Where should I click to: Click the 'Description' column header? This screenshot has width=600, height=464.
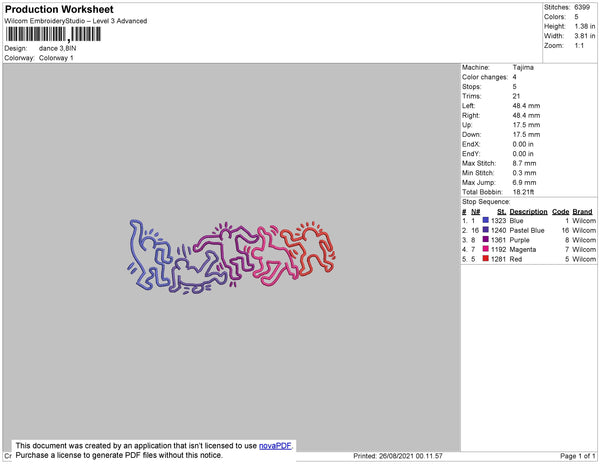click(528, 212)
